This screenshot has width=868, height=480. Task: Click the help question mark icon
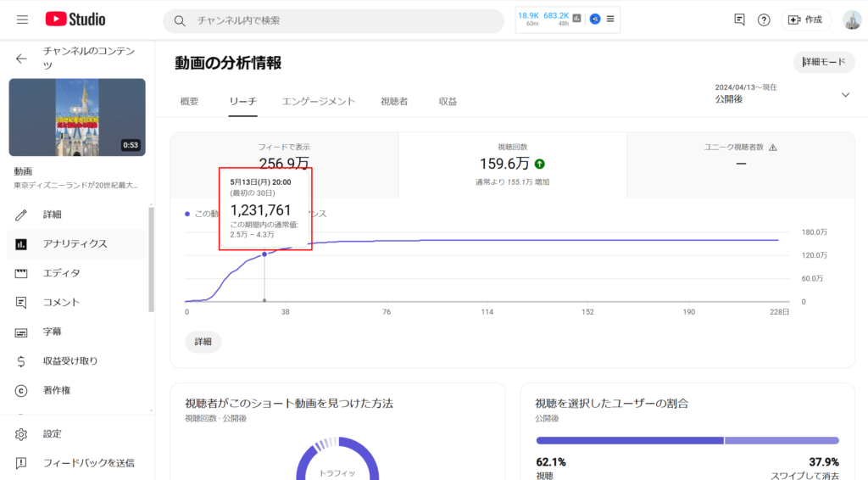(764, 20)
